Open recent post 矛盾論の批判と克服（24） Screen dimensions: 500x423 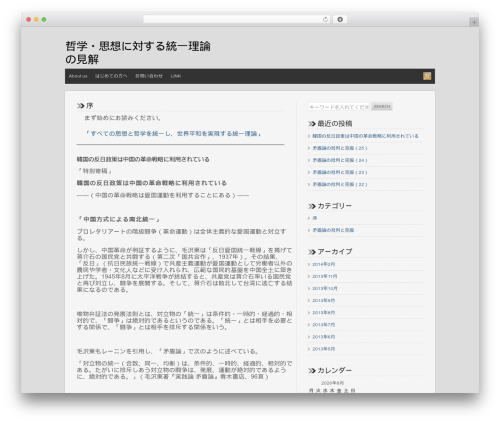click(340, 160)
